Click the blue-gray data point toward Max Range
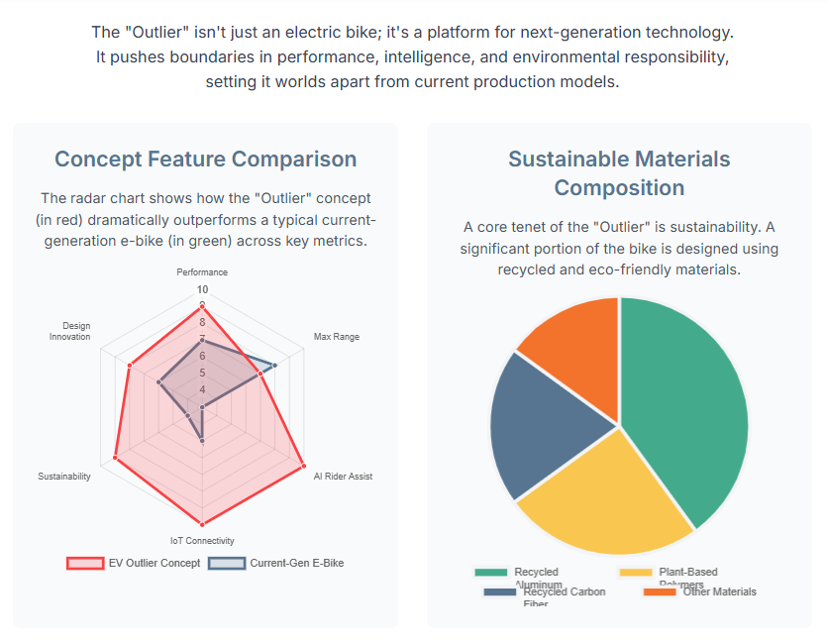 [x=274, y=366]
